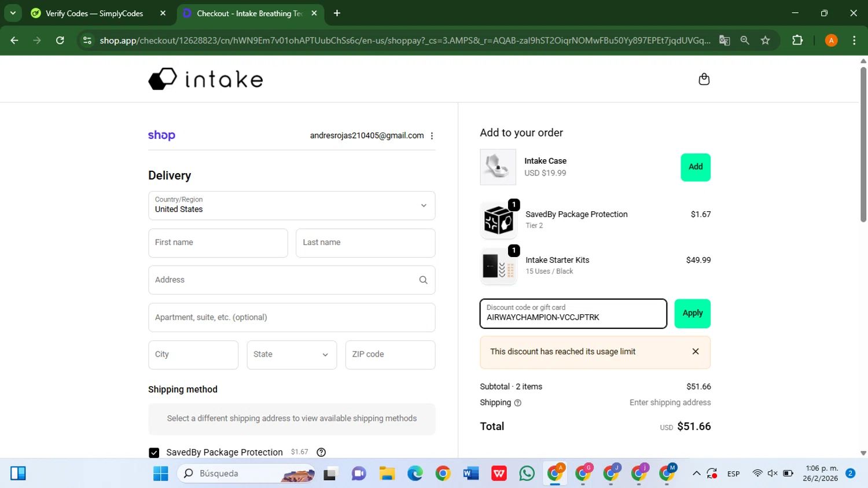Go forward in browser history
Screen dimensions: 868x488
(37, 40)
